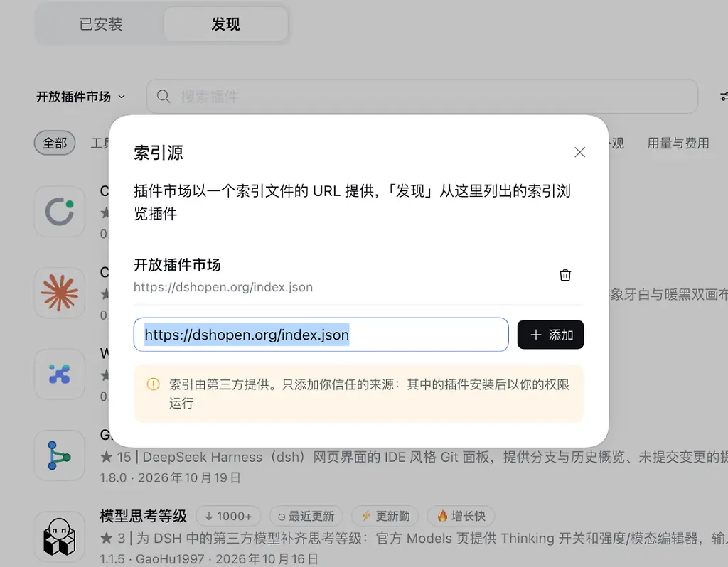
Task: Open the Git branch plugin icon
Action: [60, 455]
